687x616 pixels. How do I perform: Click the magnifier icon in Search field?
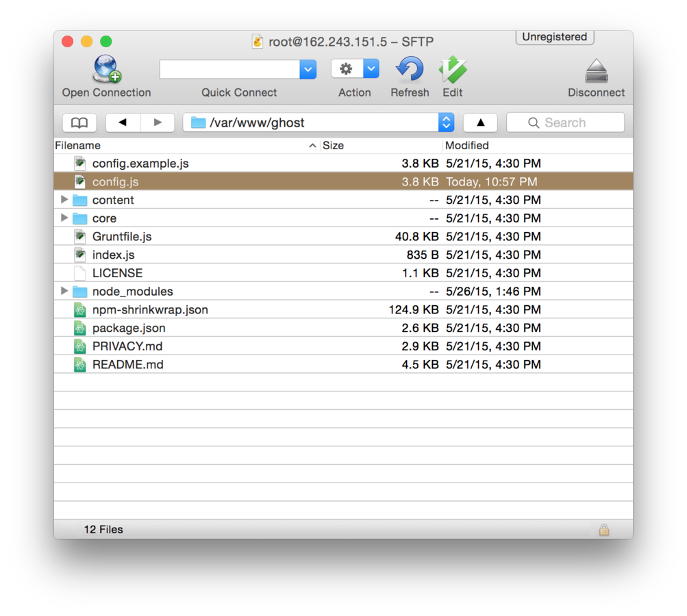click(x=533, y=123)
